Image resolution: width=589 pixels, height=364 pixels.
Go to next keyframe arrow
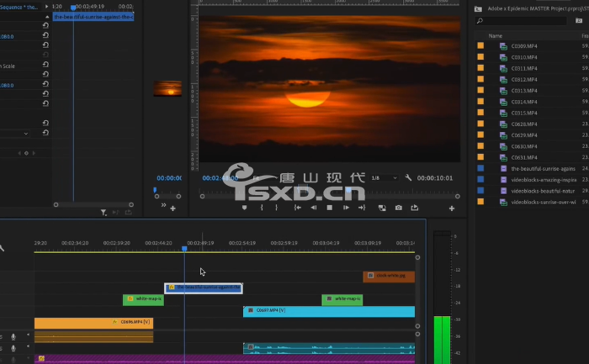pyautogui.click(x=34, y=153)
